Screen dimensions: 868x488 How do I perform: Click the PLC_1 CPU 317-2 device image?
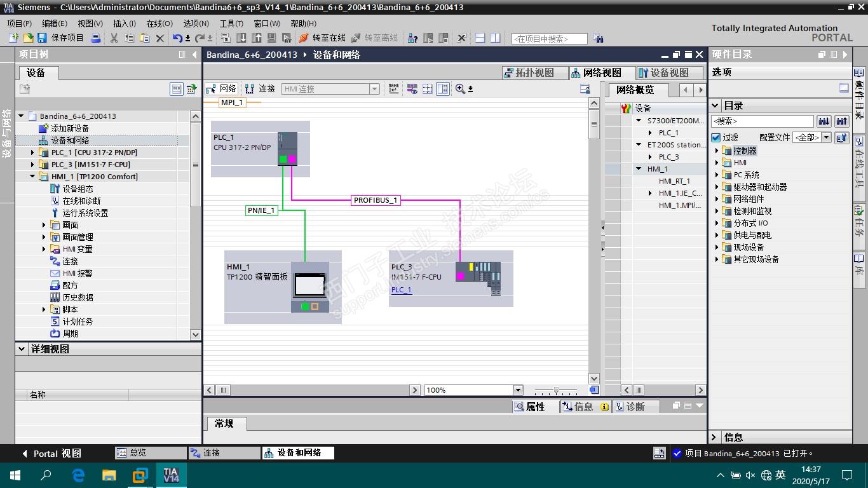(287, 149)
